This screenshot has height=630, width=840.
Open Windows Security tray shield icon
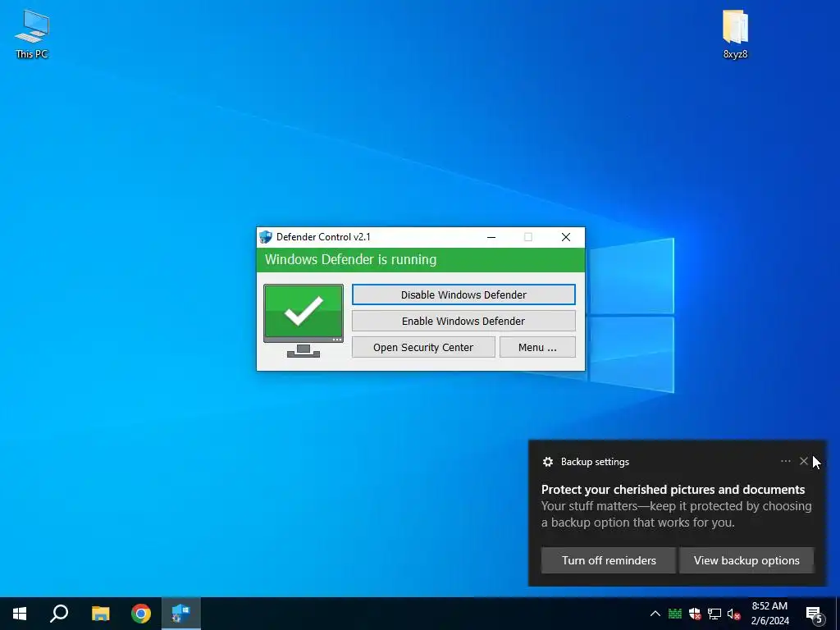coord(695,614)
